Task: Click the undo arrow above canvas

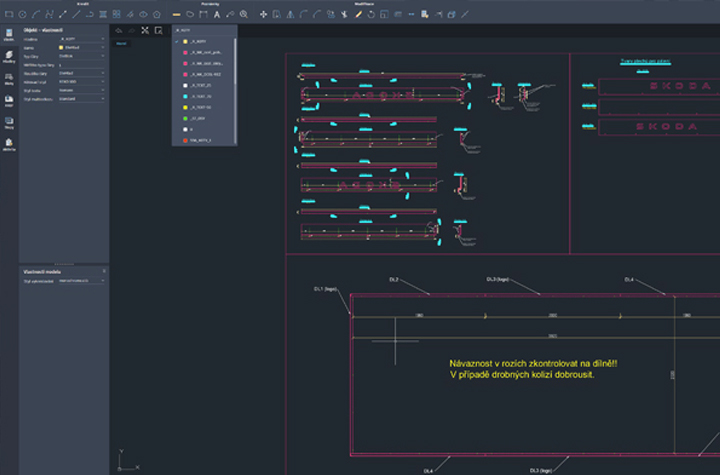Action: [x=119, y=30]
